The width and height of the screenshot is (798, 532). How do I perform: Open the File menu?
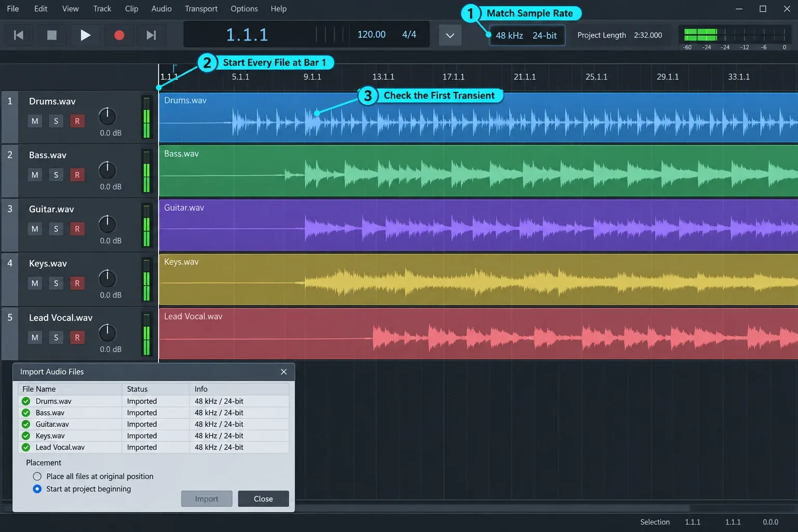click(x=13, y=9)
